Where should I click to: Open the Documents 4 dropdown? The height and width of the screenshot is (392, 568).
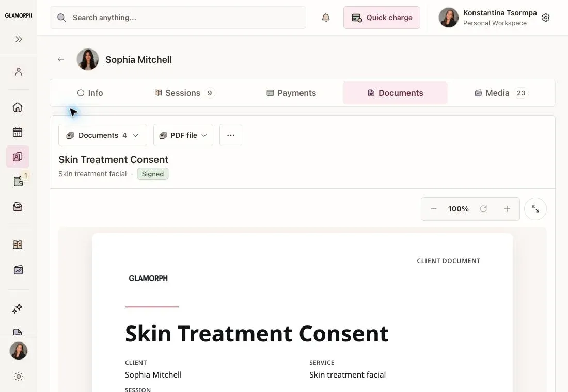click(x=103, y=135)
